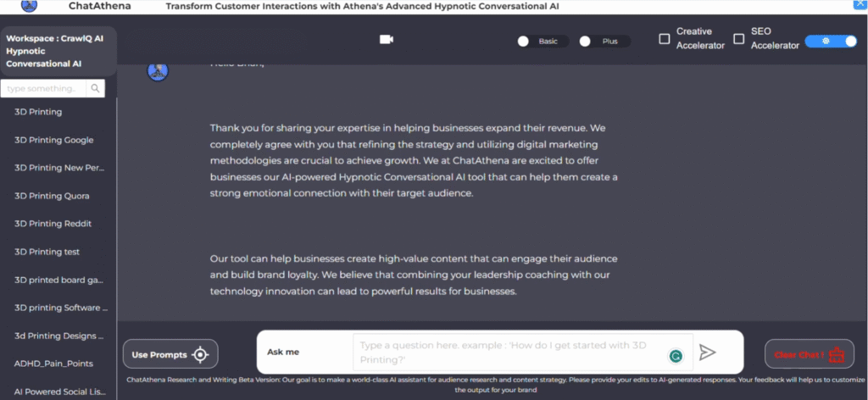Click the Athena avatar beside the message
This screenshot has height=400, width=868.
pyautogui.click(x=158, y=71)
